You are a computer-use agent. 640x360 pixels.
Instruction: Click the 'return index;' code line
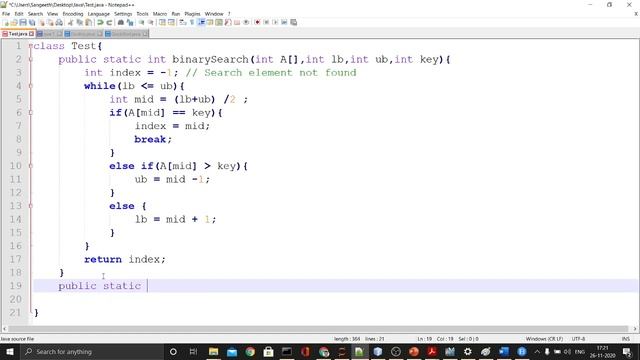[x=125, y=259]
